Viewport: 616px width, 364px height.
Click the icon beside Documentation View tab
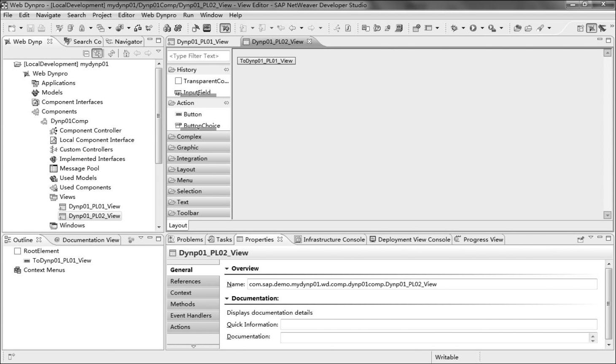tap(131, 240)
